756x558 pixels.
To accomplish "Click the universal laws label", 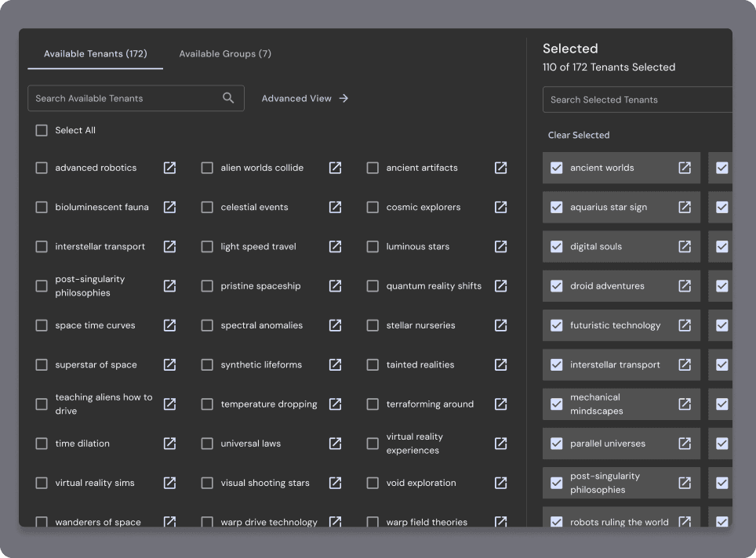I will point(251,444).
